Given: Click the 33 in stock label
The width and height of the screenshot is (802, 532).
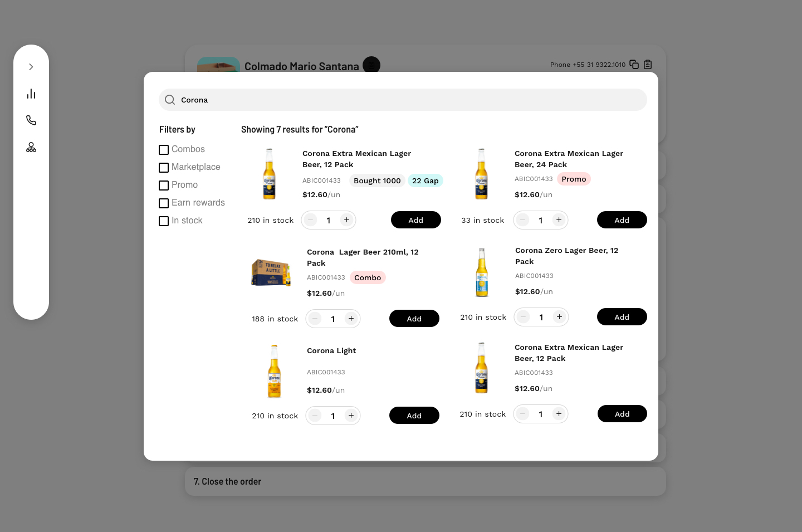Looking at the screenshot, I should coord(483,220).
